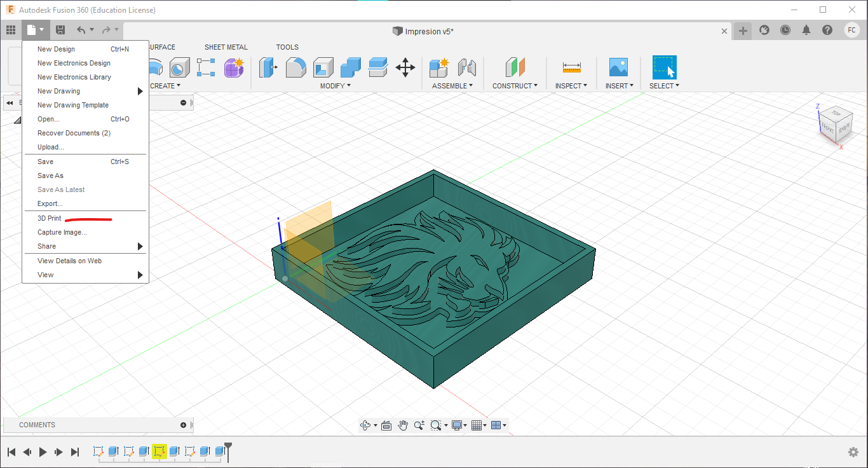Viewport: 868px width, 468px height.
Task: Redo the last undone action
Action: click(106, 30)
